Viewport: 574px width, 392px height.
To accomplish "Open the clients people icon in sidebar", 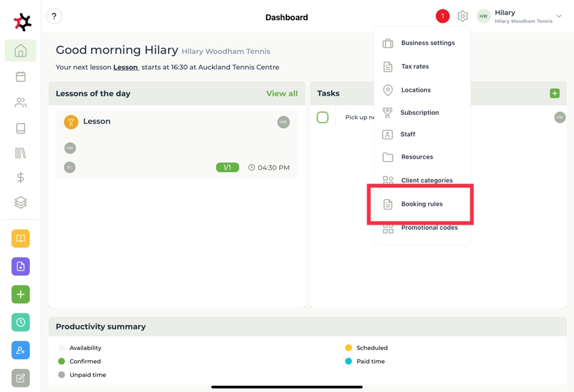I will click(21, 103).
